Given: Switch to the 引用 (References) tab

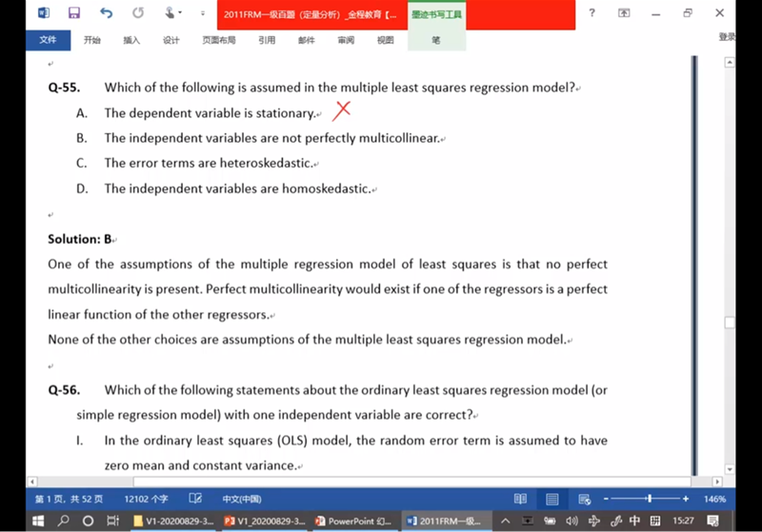Looking at the screenshot, I should [x=267, y=40].
